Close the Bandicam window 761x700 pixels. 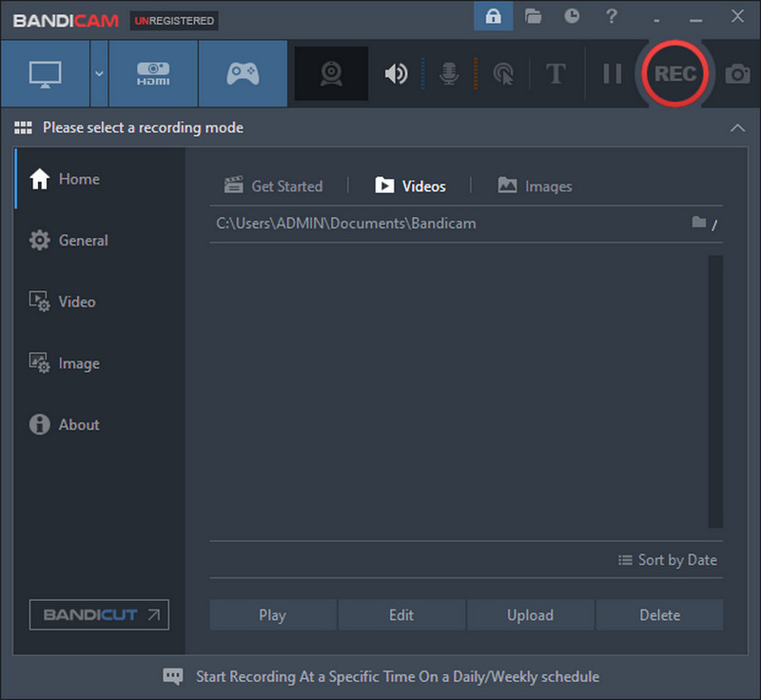[x=738, y=16]
